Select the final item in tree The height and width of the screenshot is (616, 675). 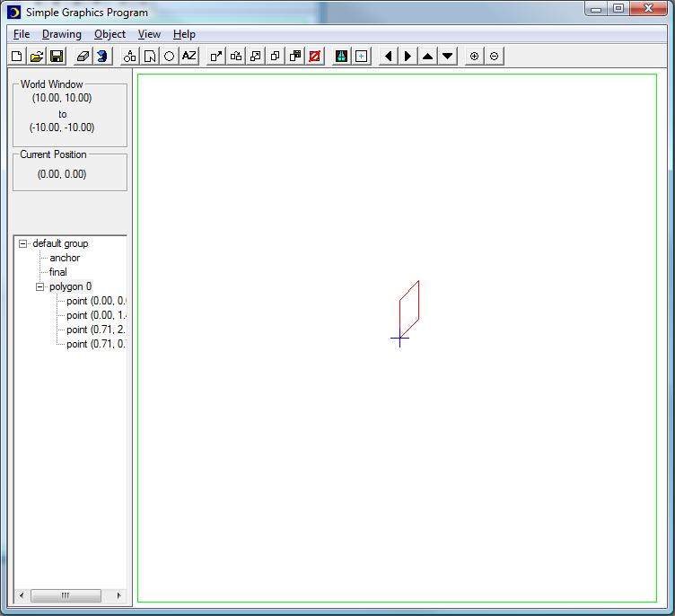(x=58, y=272)
